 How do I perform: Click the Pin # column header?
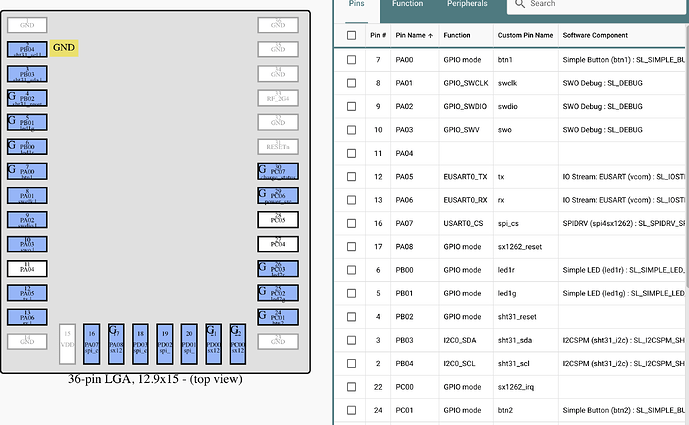pos(377,35)
